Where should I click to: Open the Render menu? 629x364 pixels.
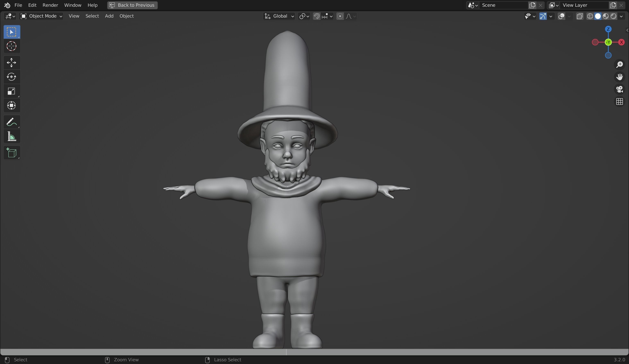[x=50, y=5]
